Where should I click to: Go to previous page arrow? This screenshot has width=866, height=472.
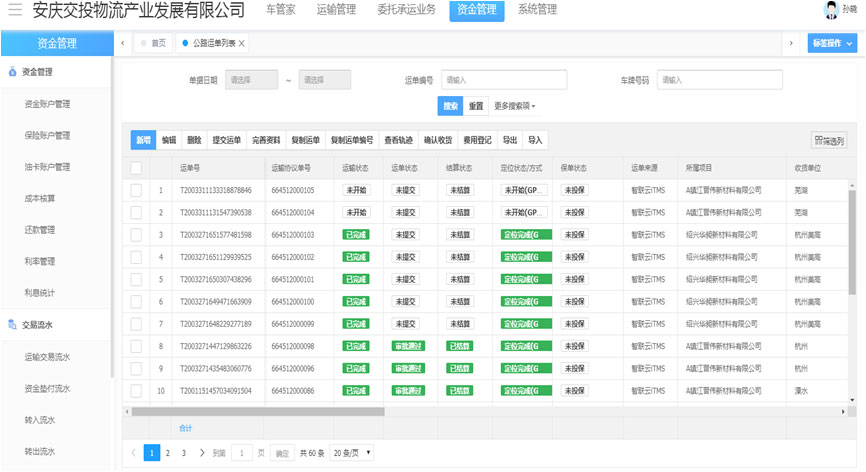tap(133, 453)
